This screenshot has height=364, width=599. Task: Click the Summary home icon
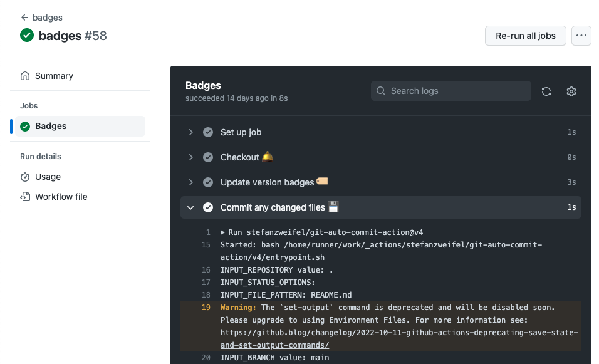(x=25, y=76)
